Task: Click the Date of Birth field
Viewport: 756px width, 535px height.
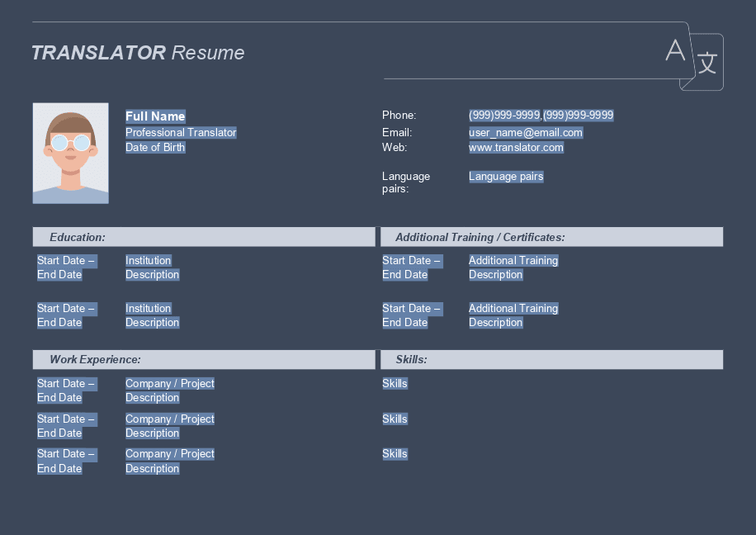Action: tap(155, 147)
